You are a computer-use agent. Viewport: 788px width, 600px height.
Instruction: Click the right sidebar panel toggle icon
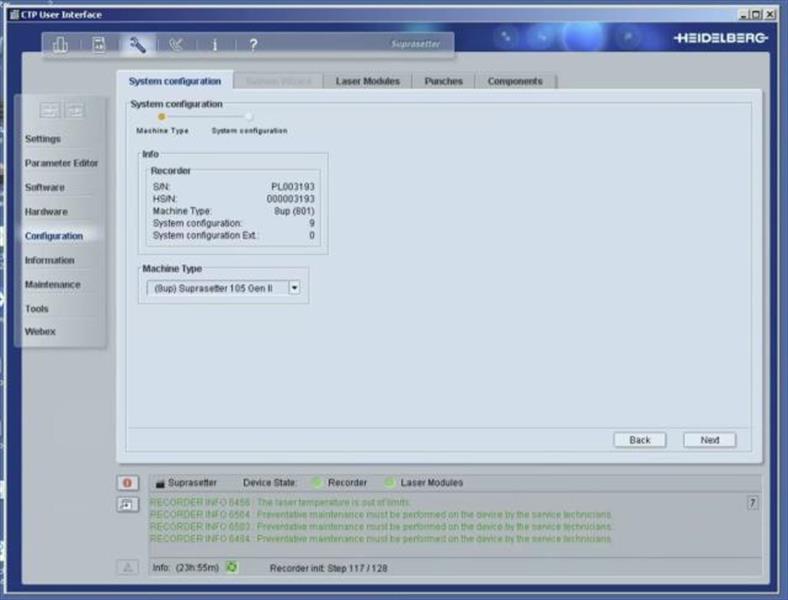coord(74,110)
